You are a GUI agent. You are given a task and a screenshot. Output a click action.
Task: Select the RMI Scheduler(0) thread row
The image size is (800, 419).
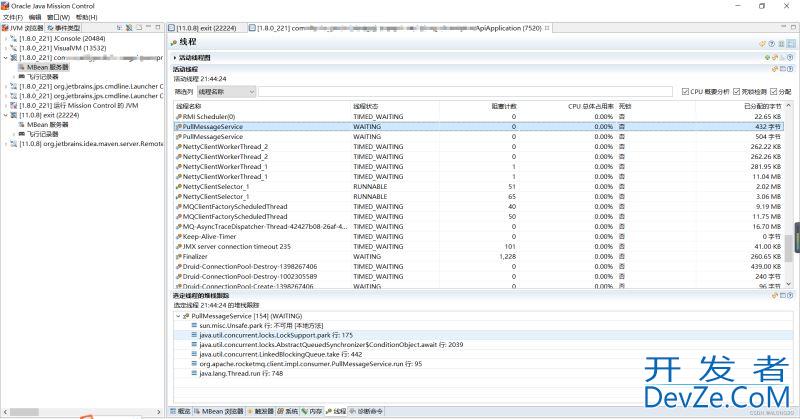click(479, 117)
